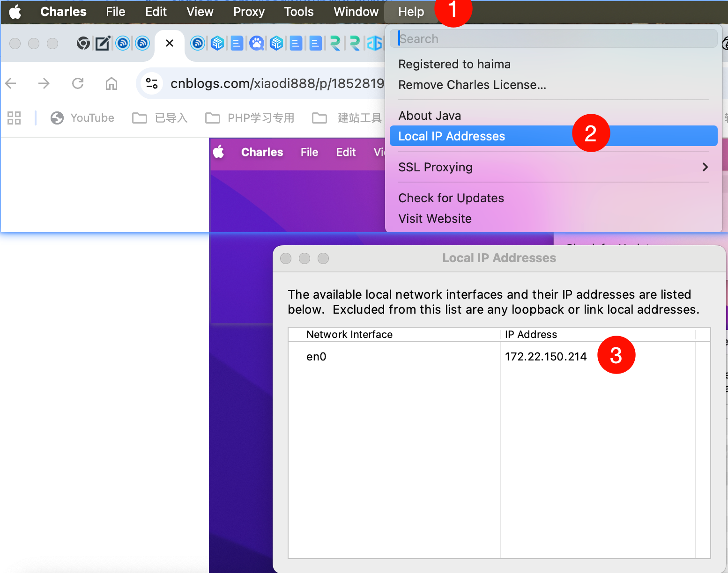728x573 pixels.
Task: Choose Visit Website from the Help menu
Action: point(435,219)
